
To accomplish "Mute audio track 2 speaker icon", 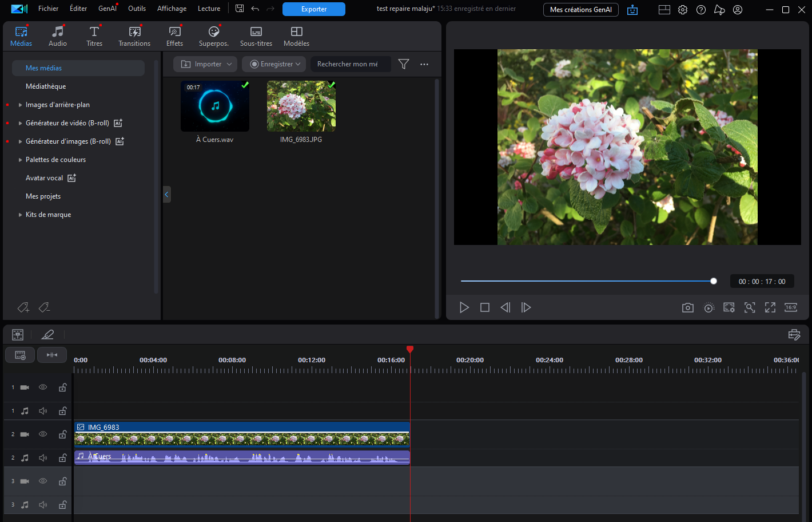I will [x=43, y=458].
